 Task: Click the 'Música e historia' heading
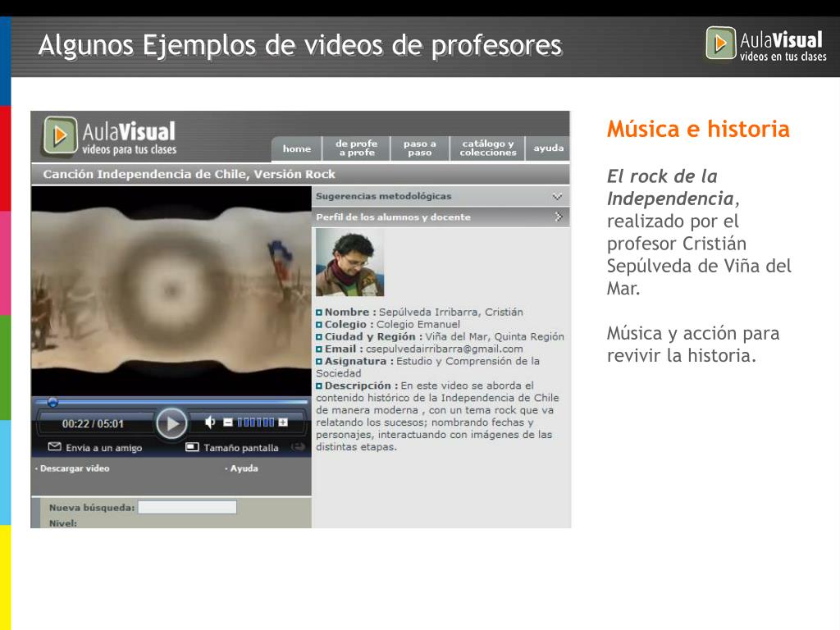click(x=698, y=129)
